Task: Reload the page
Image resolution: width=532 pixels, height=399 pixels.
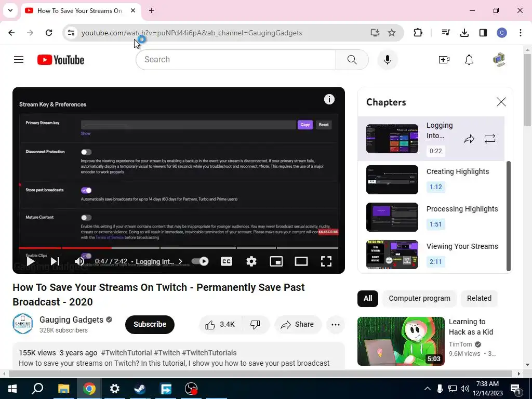Action: tap(49, 33)
